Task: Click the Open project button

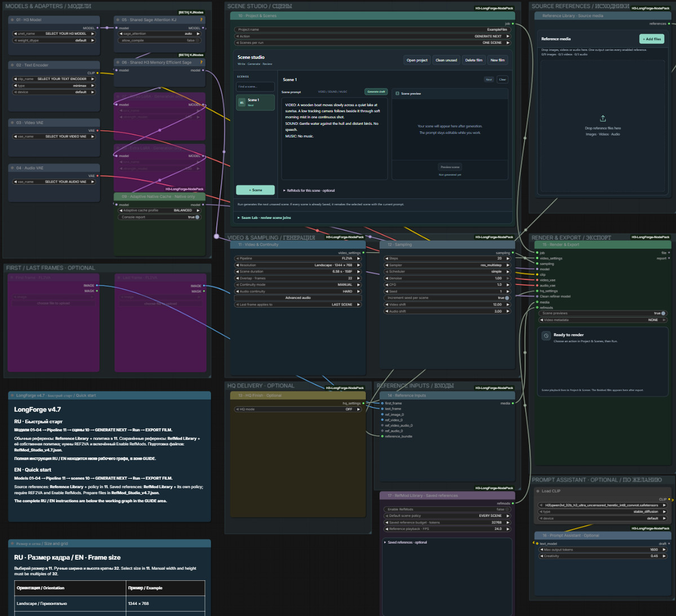Action: click(417, 60)
